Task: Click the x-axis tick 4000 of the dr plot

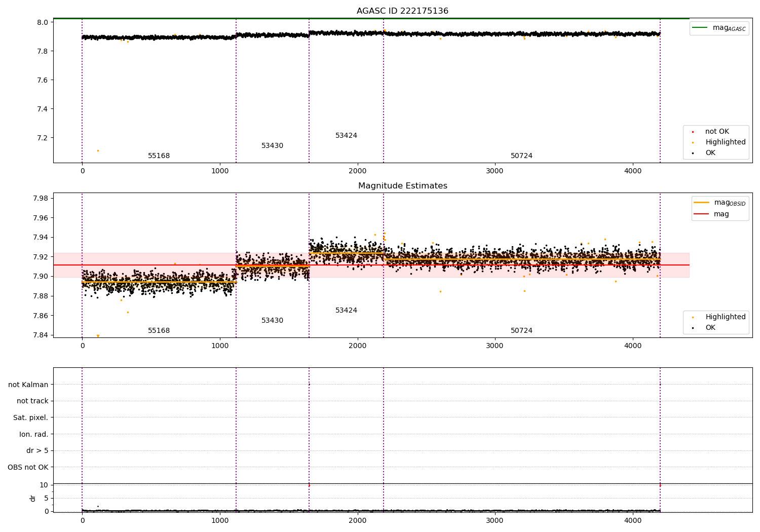Action: (633, 520)
